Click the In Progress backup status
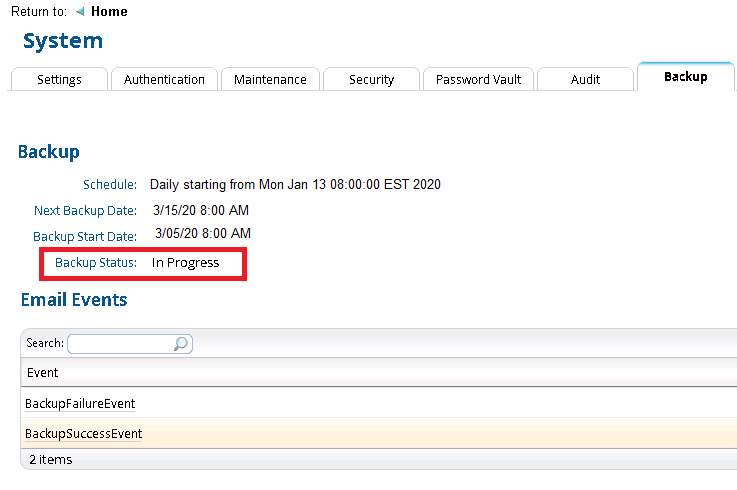The image size is (737, 490). [185, 263]
